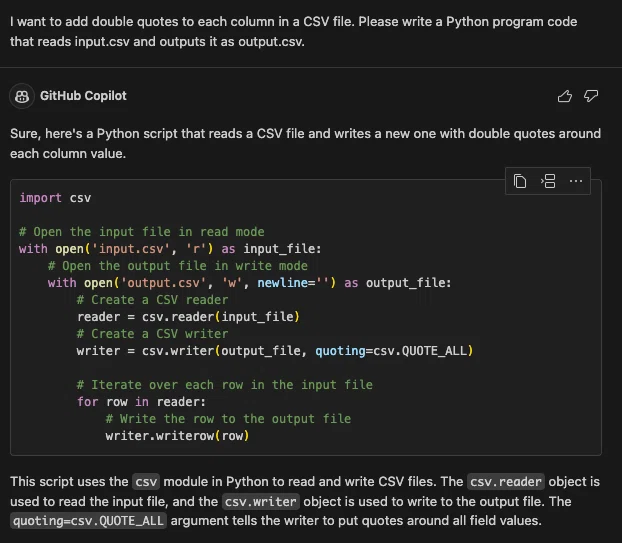The image size is (622, 543).
Task: Click the '# Open the input file in read mode' comment
Action: [x=142, y=232]
